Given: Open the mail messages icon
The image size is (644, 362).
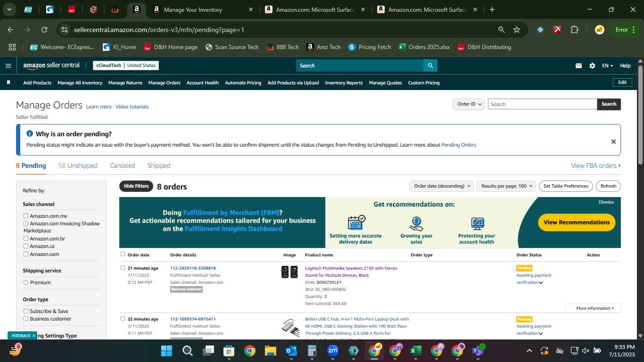Looking at the screenshot, I should point(578,66).
